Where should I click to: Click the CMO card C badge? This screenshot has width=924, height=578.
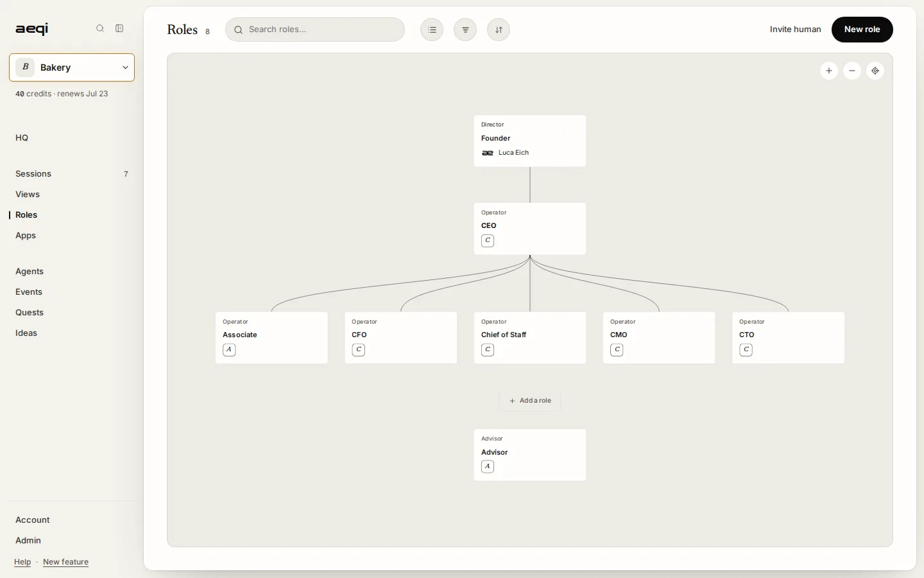coord(617,350)
